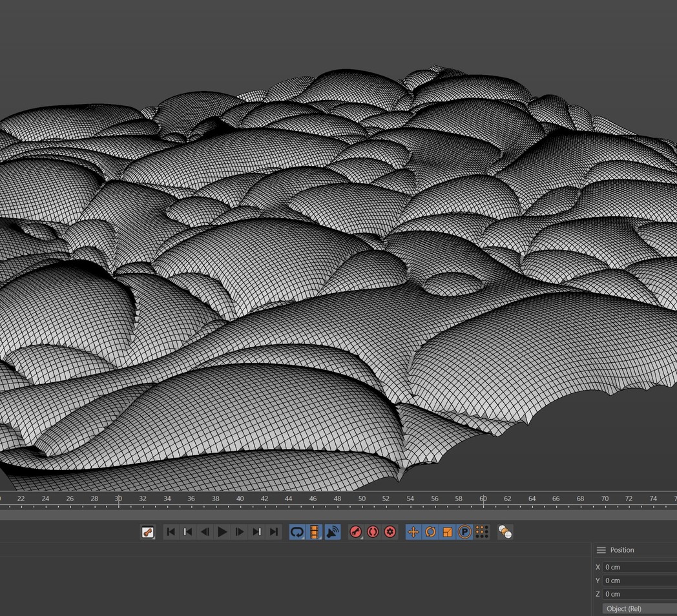Open Keyframe Selection red gear icon
Screen dimensions: 677x616
click(390, 532)
